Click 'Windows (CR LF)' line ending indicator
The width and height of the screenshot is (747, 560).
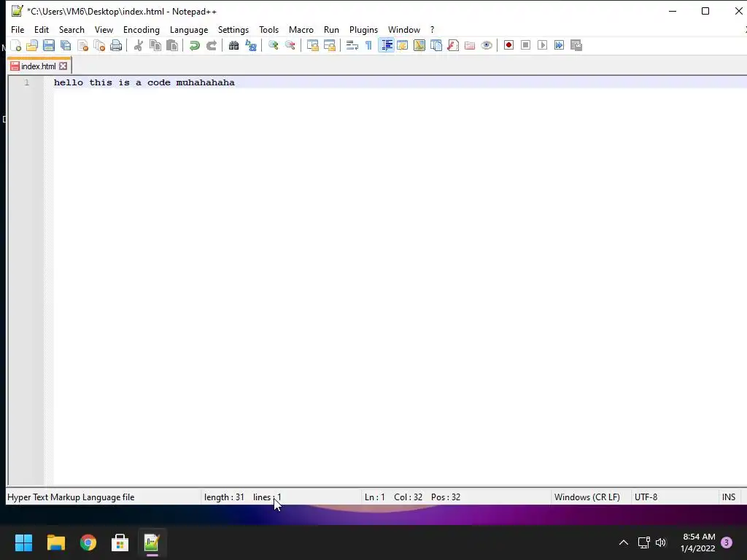587,497
